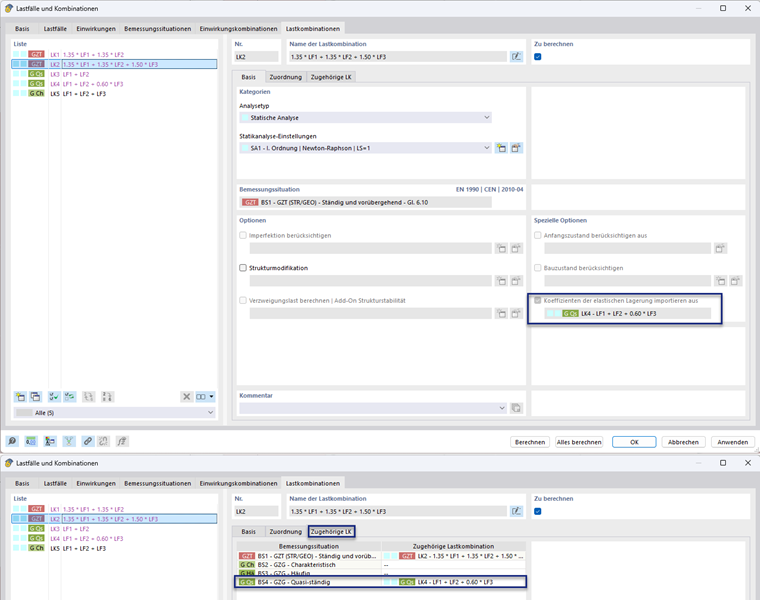
Task: Open the list view mode dropdown arrow
Action: tap(211, 396)
